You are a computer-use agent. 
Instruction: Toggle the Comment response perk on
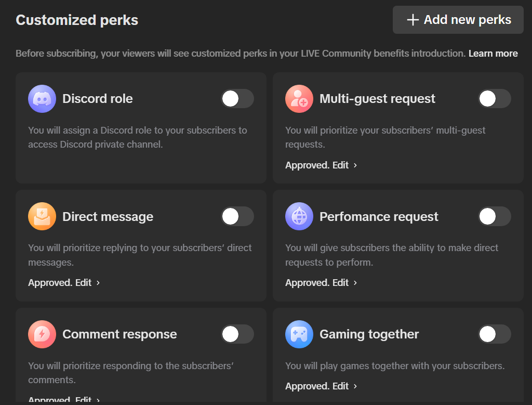point(237,334)
